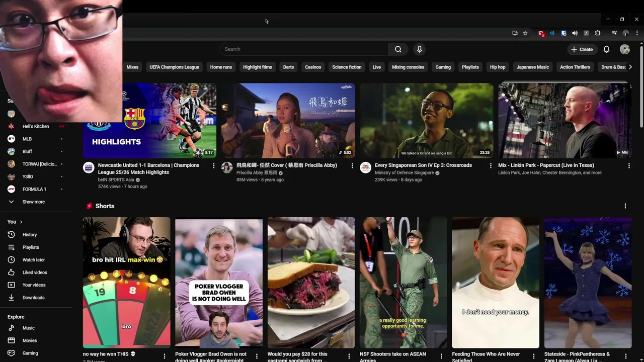The height and width of the screenshot is (362, 644).
Task: Select the Gaming chip
Action: (x=443, y=67)
